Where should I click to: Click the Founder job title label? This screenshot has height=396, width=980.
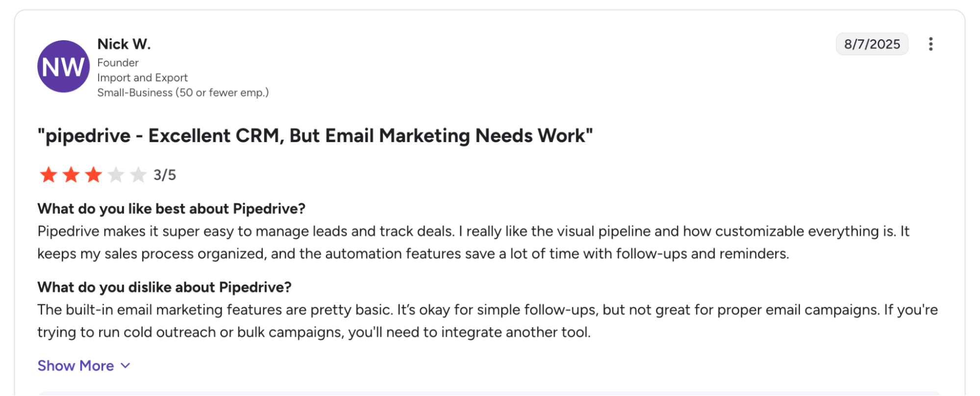coord(118,63)
